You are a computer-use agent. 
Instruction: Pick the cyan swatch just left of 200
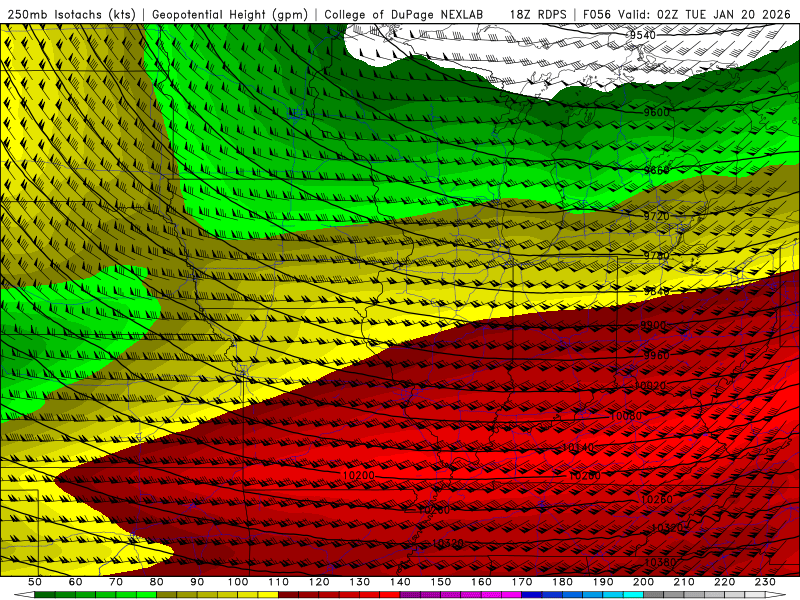(x=633, y=595)
